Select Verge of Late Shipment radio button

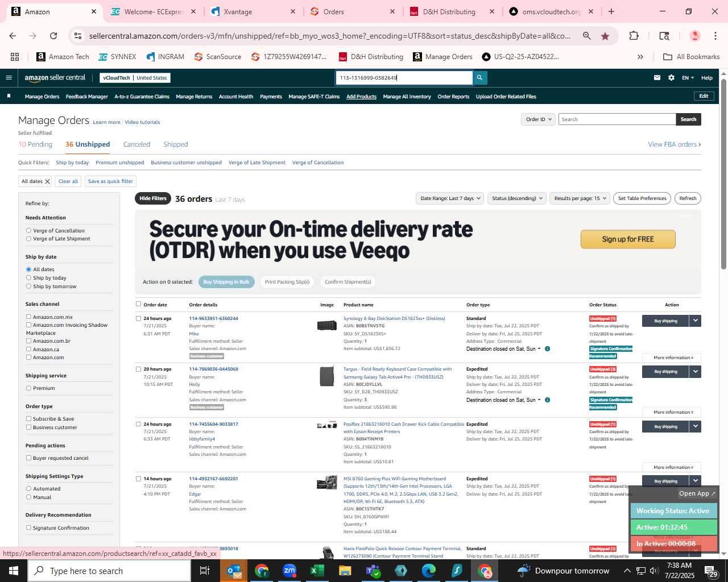coord(28,239)
